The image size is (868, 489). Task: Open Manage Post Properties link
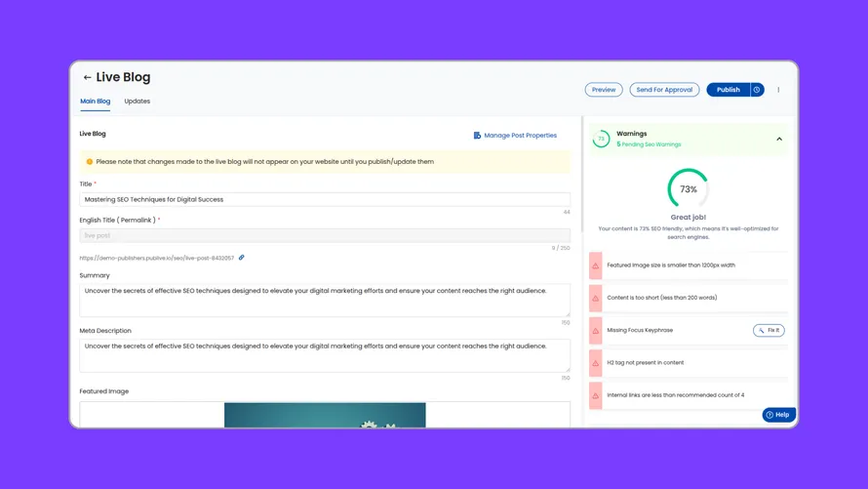tap(515, 136)
